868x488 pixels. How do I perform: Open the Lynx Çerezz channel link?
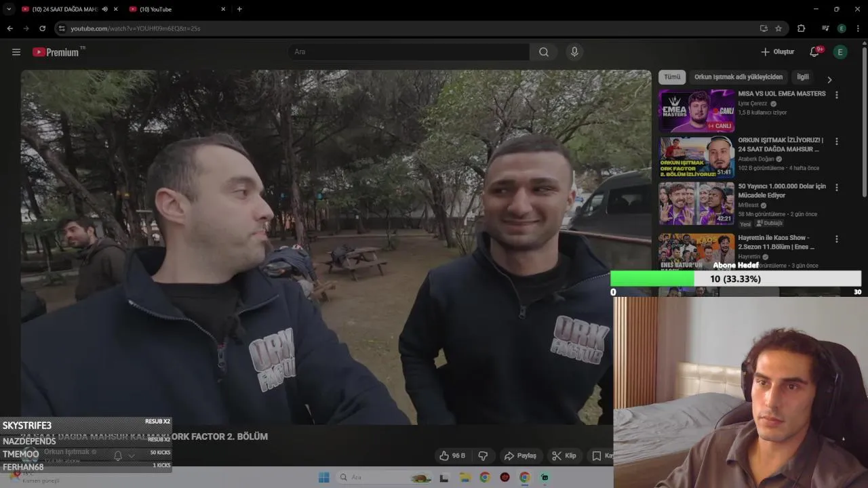(753, 104)
